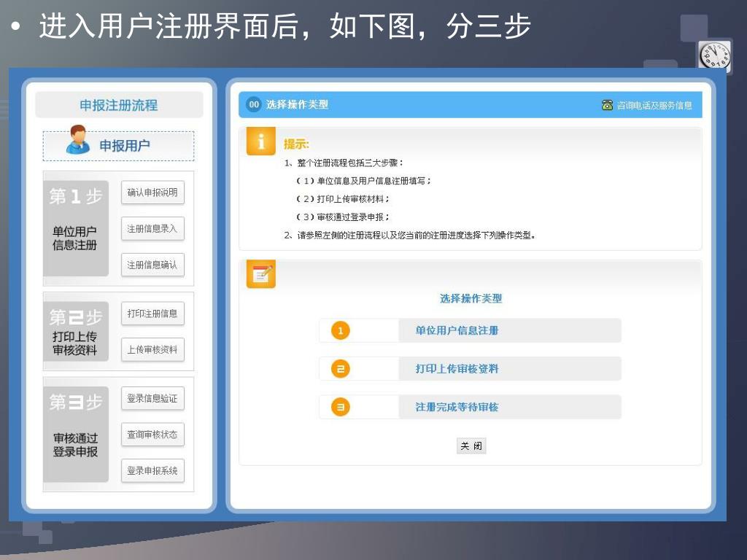This screenshot has height=560, width=747.
Task: Click the clock icon at top right
Action: (715, 55)
